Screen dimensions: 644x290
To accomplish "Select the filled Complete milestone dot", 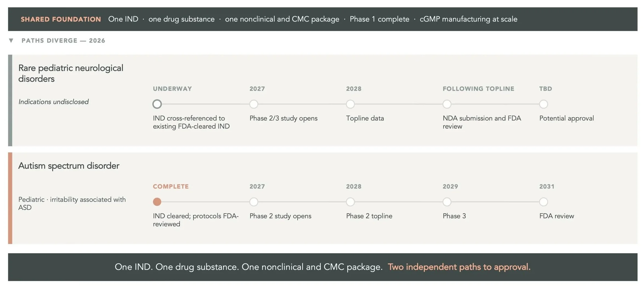I will coord(157,202).
